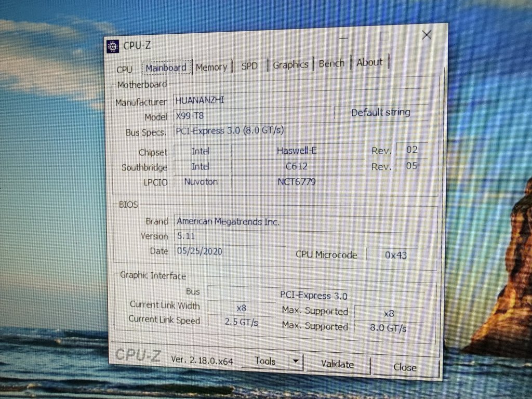
Task: Click the Haswell-E chipset value
Action: pyautogui.click(x=297, y=150)
